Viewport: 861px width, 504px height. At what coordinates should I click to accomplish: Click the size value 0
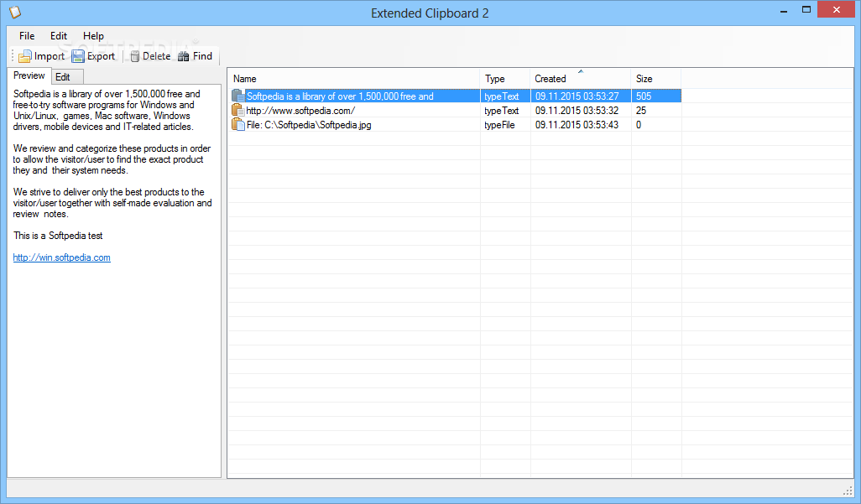(x=639, y=125)
